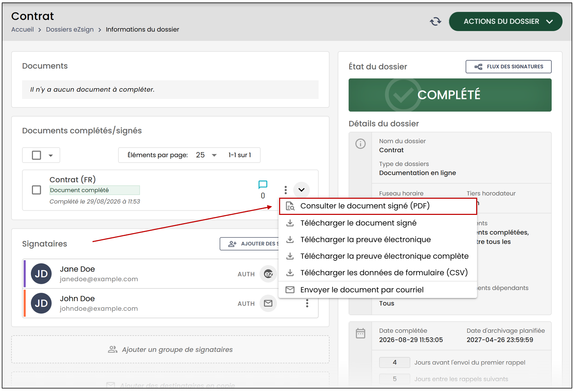574x392 pixels.
Task: Toggle the select-all documents checkbox
Action: pyautogui.click(x=36, y=155)
